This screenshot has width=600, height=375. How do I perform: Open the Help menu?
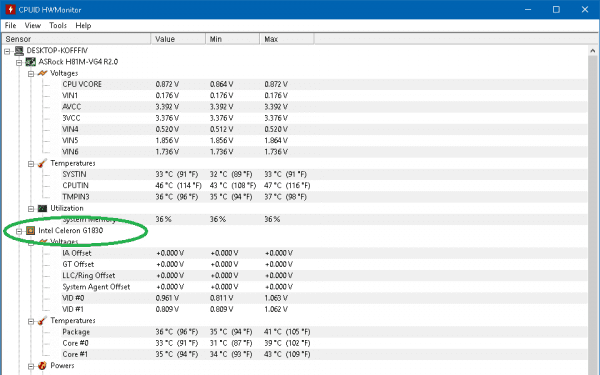[83, 25]
